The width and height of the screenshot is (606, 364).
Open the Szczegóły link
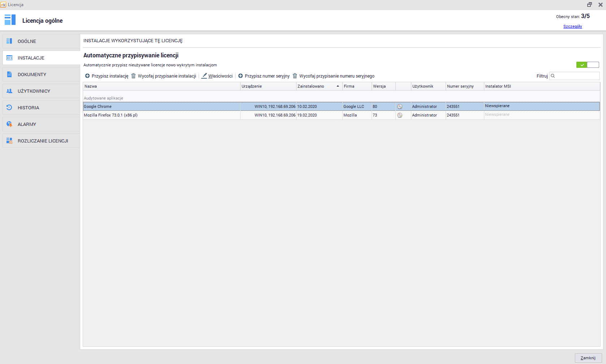point(572,26)
